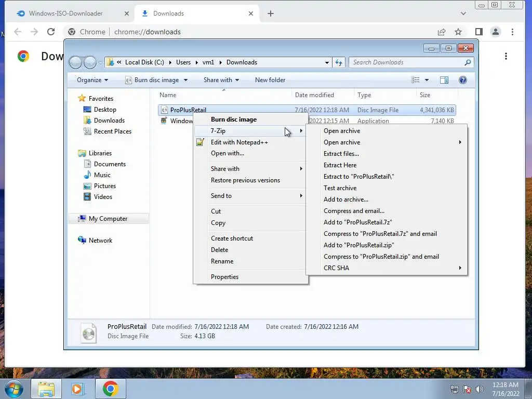Select Open with... in context menu
This screenshot has height=399, width=532.
[250, 153]
